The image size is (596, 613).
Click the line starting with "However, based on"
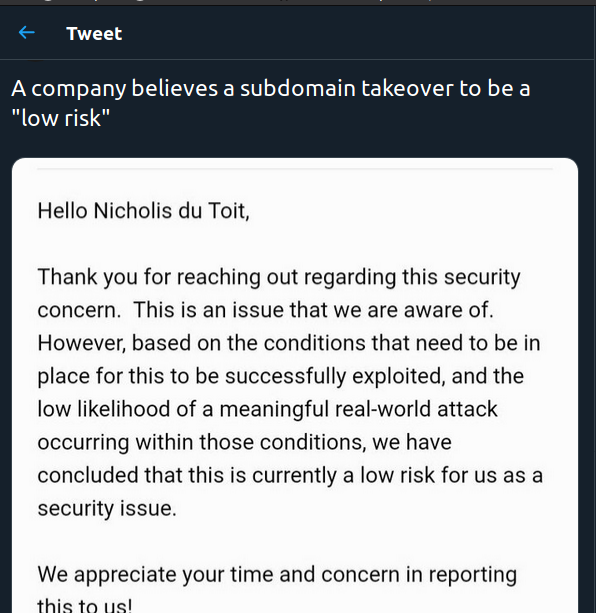pyautogui.click(x=289, y=343)
